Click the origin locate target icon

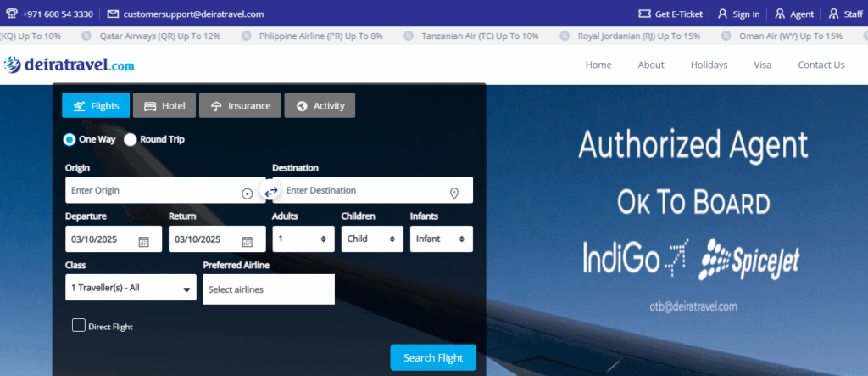point(248,194)
